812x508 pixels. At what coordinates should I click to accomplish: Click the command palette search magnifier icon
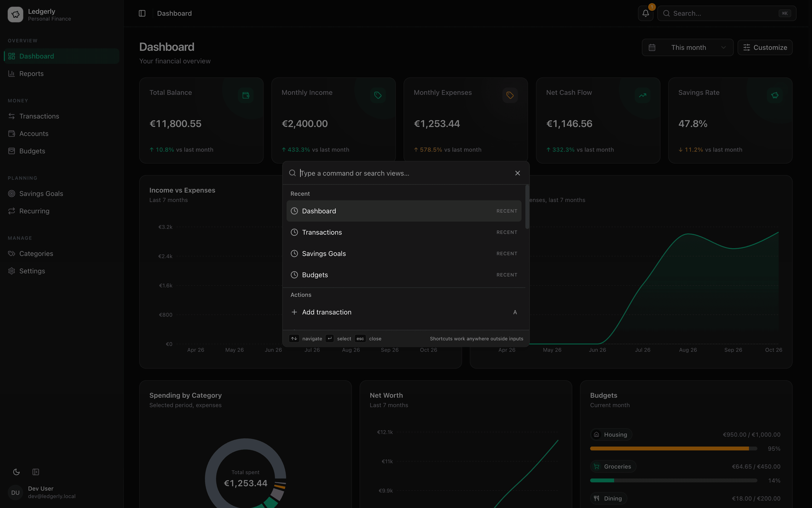[x=293, y=173]
